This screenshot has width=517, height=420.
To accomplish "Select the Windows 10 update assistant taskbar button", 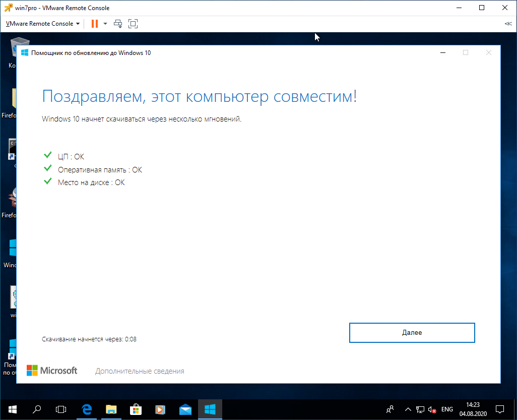I will [x=210, y=409].
